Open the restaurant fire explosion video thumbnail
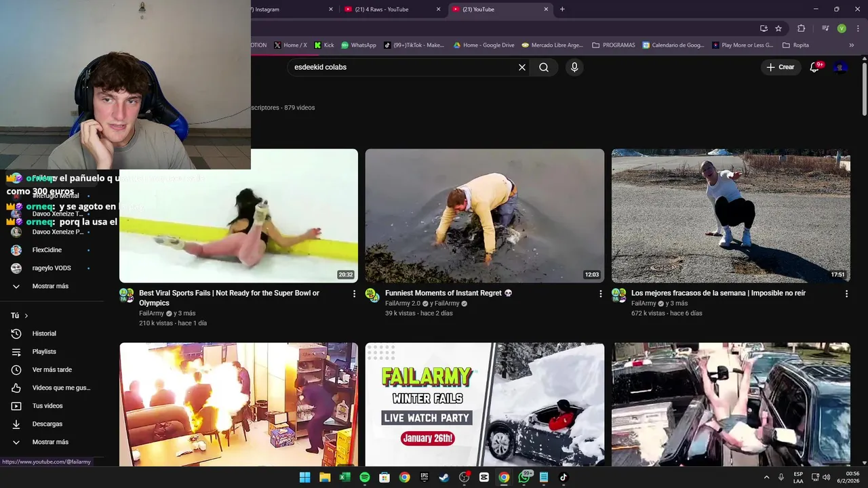 coord(239,404)
